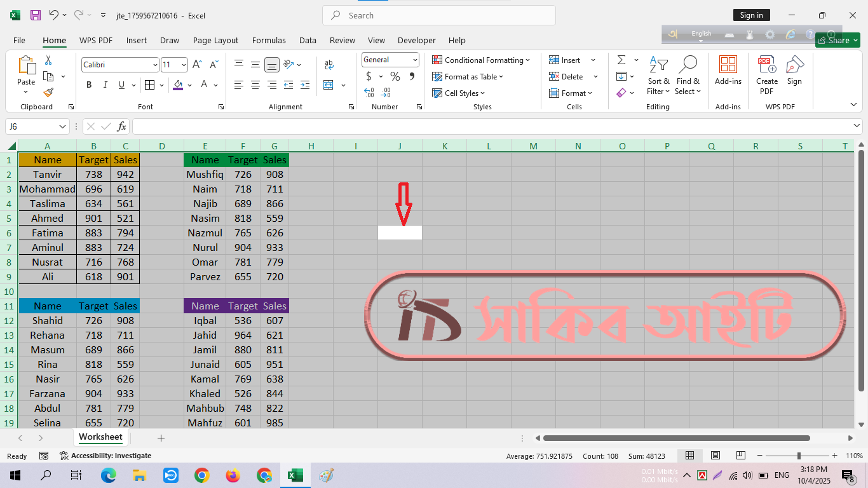The image size is (868, 488).
Task: Click the Save icon in title bar
Action: click(36, 15)
